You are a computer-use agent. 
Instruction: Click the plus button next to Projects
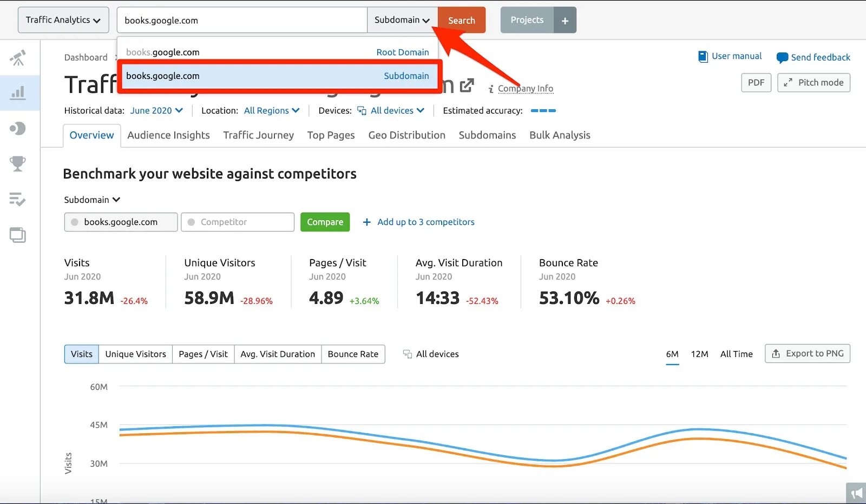click(x=565, y=21)
